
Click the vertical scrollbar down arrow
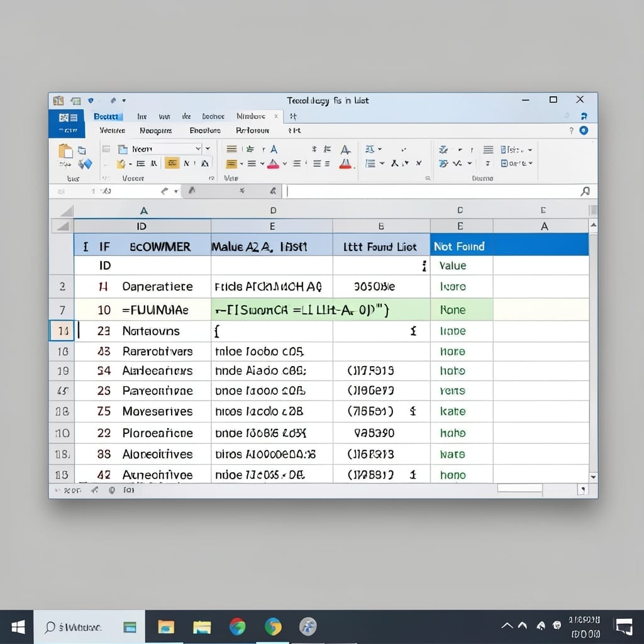594,477
